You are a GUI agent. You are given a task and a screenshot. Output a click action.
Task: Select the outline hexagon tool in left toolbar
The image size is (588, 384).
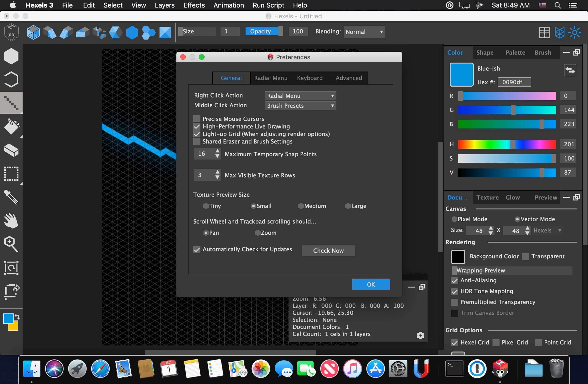pos(11,79)
